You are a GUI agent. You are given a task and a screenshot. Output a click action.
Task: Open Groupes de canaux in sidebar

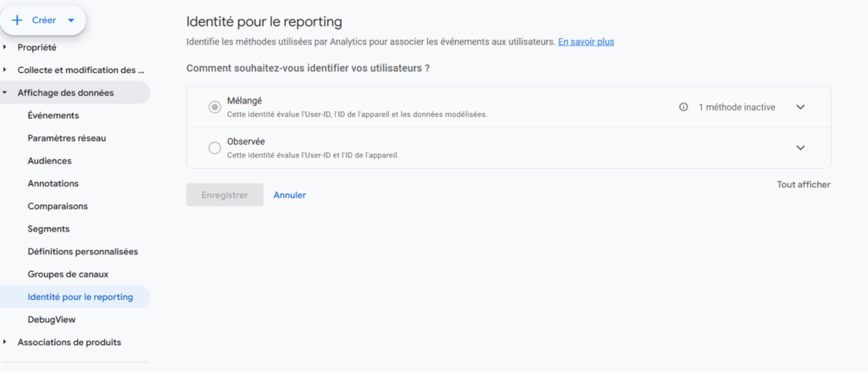tap(68, 275)
